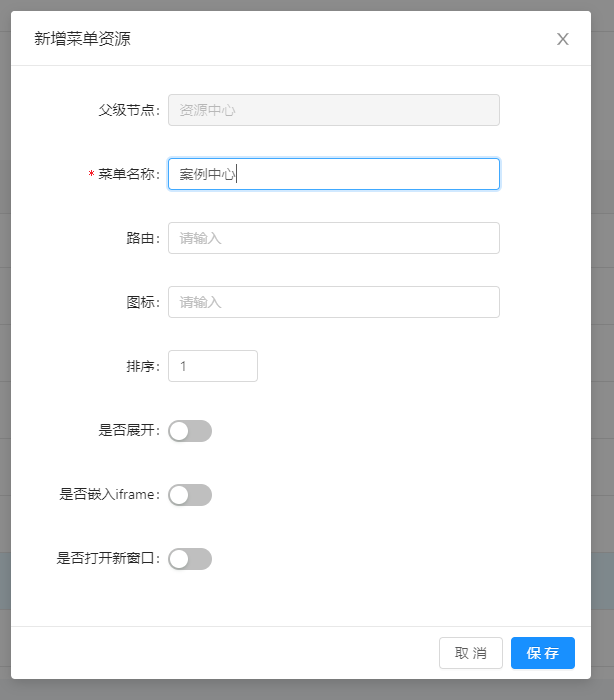Click the required 菜单名称 label
This screenshot has width=614, height=700.
[124, 174]
